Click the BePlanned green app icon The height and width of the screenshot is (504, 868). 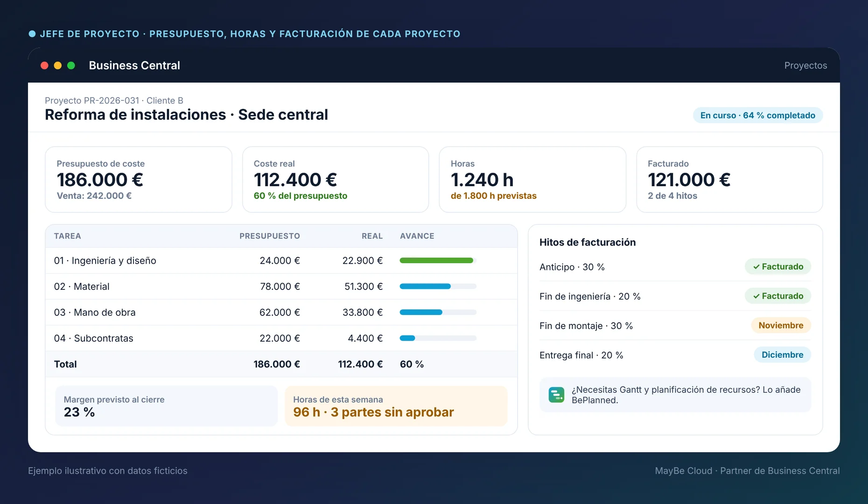556,395
